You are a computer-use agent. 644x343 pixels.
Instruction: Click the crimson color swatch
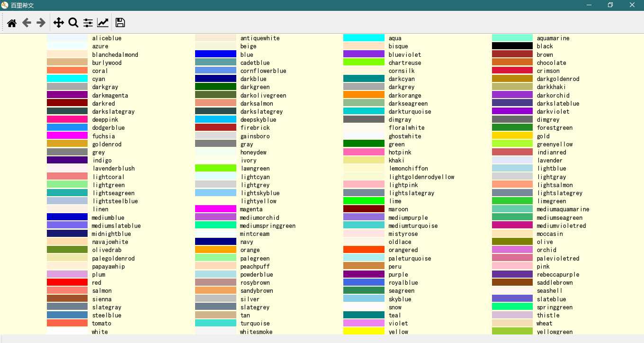tap(512, 71)
